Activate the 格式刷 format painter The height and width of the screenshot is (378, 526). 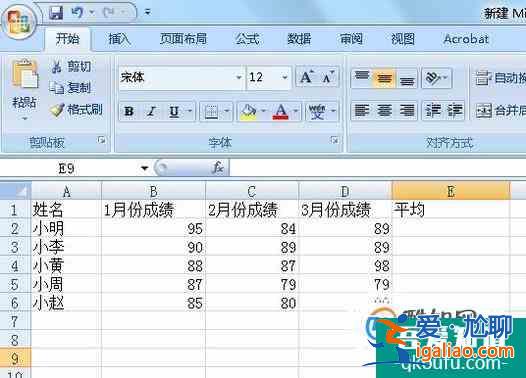coord(76,110)
